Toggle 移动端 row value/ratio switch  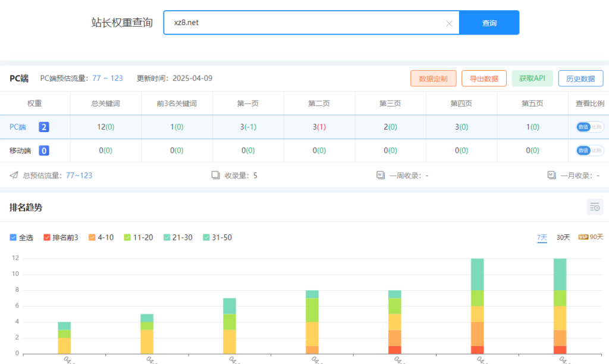click(x=589, y=150)
